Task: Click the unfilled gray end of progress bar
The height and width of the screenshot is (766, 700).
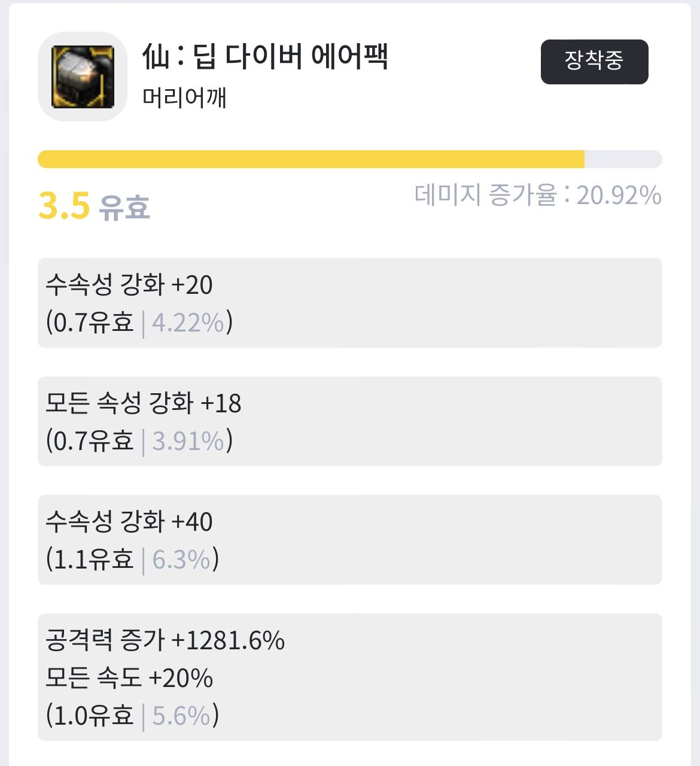Action: click(622, 159)
